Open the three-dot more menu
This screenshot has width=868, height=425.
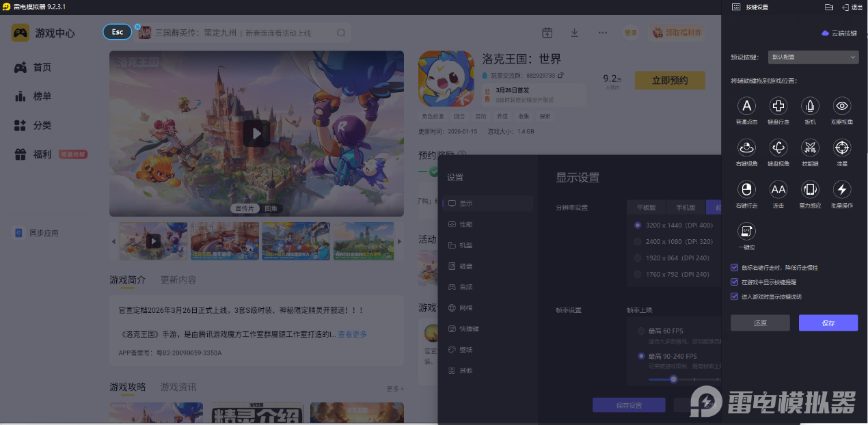click(602, 33)
